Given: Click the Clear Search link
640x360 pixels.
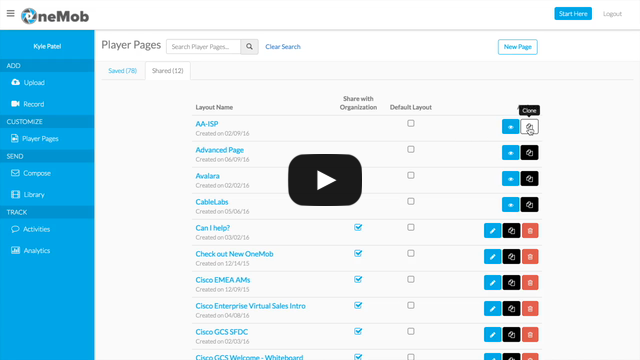Looking at the screenshot, I should pos(283,47).
